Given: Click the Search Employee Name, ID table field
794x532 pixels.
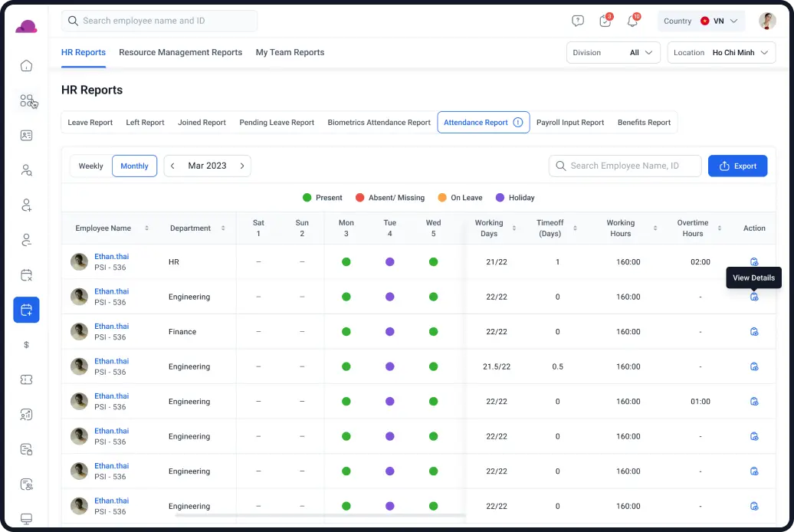Looking at the screenshot, I should pyautogui.click(x=625, y=166).
